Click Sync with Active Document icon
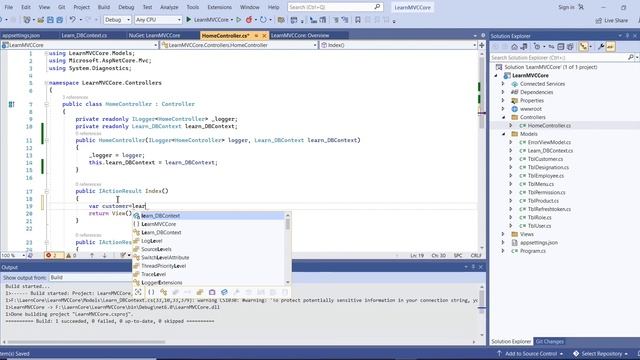 coord(551,47)
